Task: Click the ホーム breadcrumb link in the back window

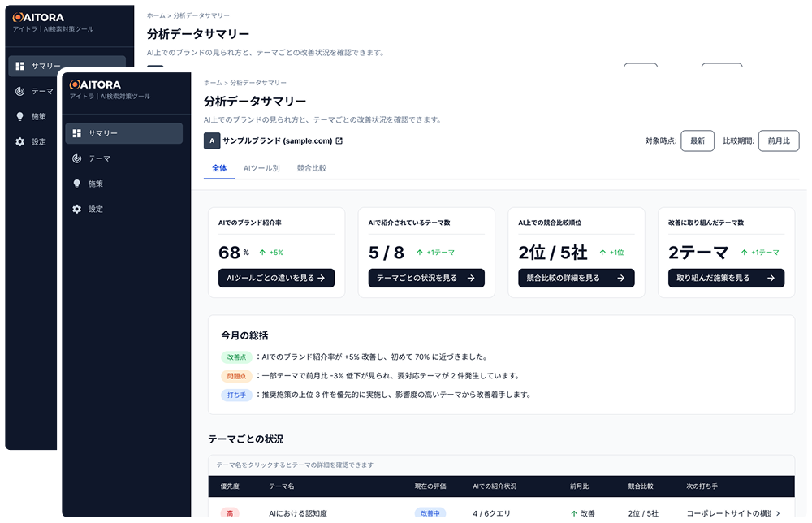Action: pos(156,15)
